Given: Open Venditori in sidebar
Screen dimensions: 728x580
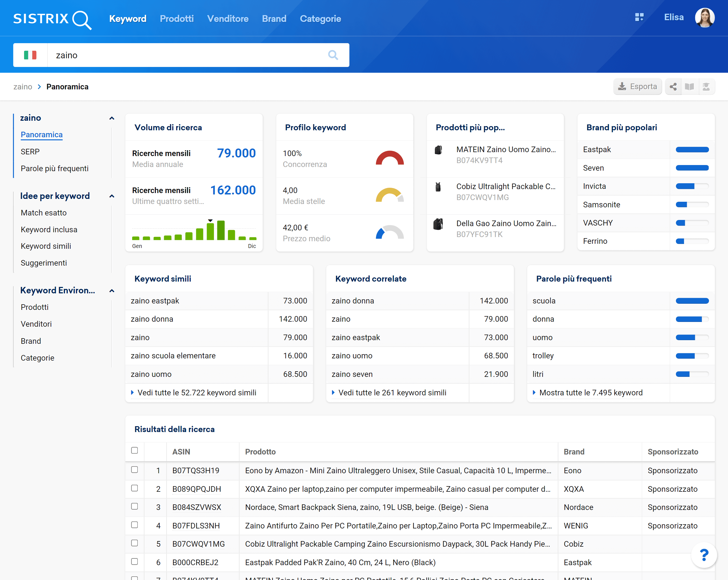Looking at the screenshot, I should tap(36, 324).
